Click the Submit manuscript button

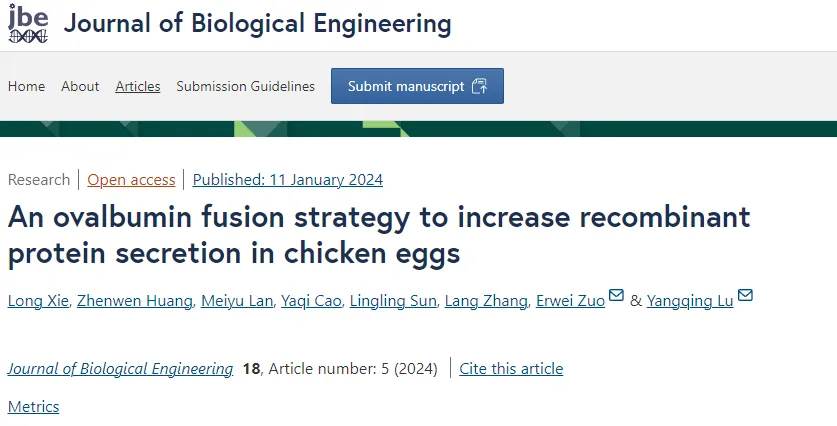[x=417, y=86]
